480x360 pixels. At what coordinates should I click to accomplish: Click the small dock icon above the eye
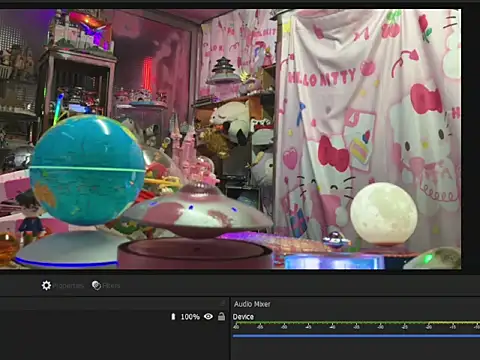pos(222,303)
